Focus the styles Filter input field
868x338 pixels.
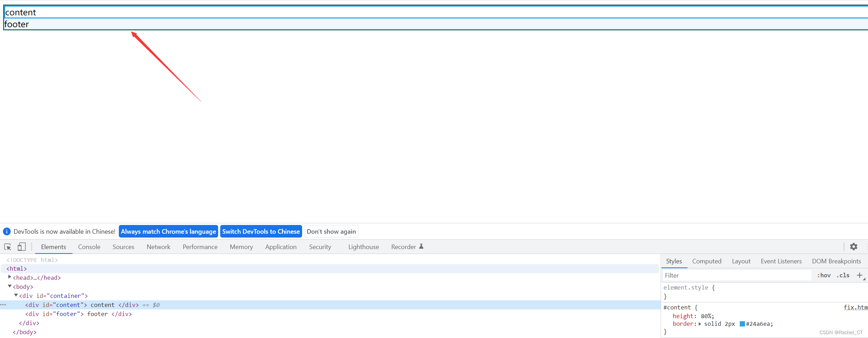click(x=737, y=275)
